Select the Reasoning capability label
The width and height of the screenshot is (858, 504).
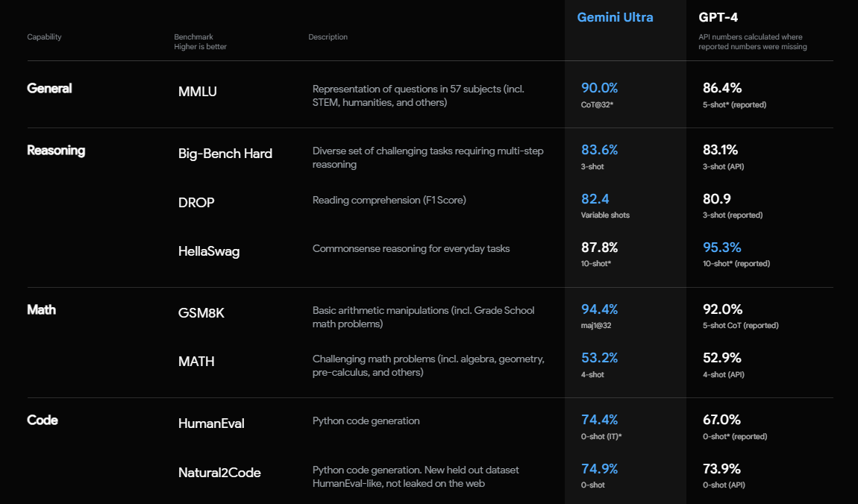(56, 151)
